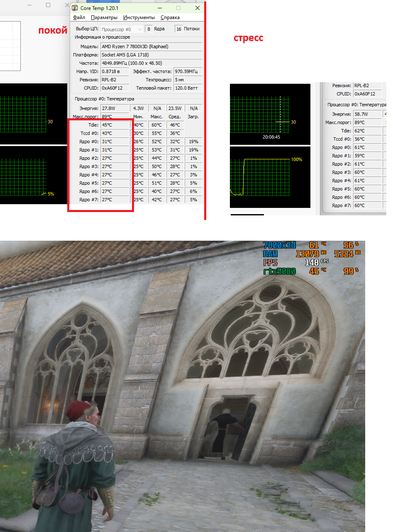This screenshot has width=393, height=532.
Task: Click the Ядро #4 load value 3%
Action: click(193, 175)
